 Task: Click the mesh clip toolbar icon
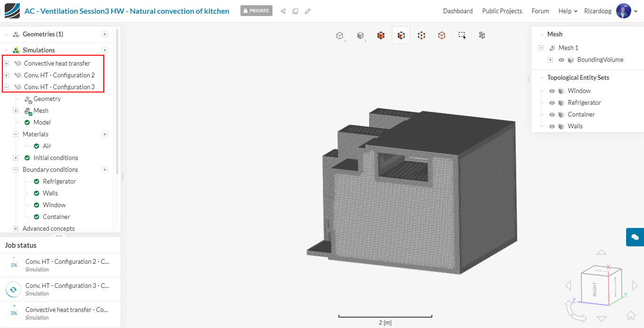click(x=482, y=35)
